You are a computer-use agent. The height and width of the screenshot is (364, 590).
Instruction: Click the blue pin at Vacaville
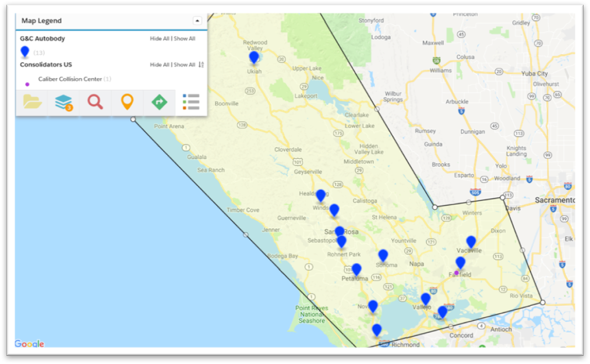pyautogui.click(x=471, y=242)
